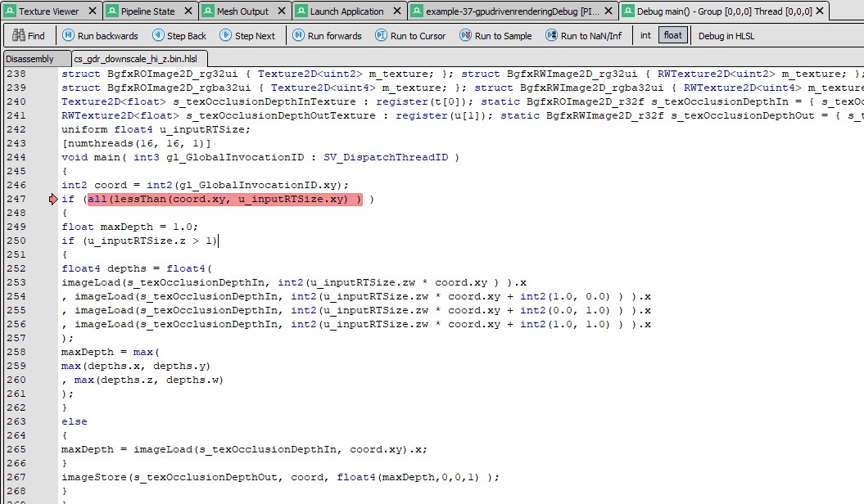Click the execution arrow at line 247
The image size is (864, 504).
click(x=54, y=200)
